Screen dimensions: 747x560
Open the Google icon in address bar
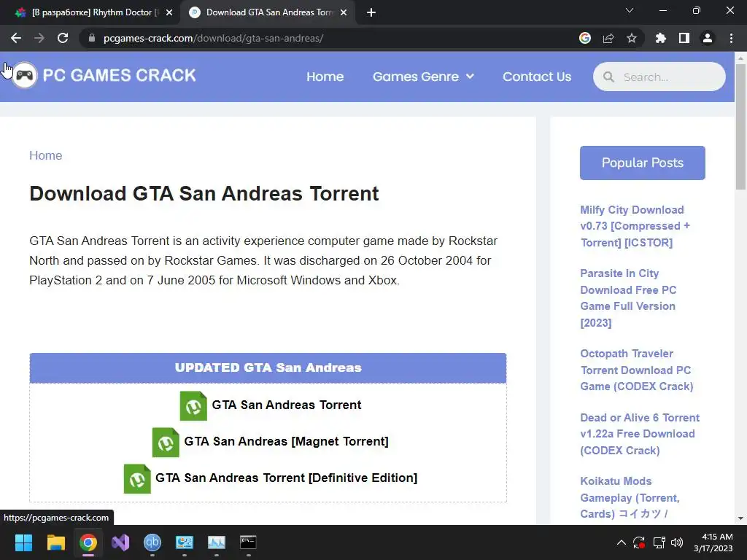coord(585,38)
